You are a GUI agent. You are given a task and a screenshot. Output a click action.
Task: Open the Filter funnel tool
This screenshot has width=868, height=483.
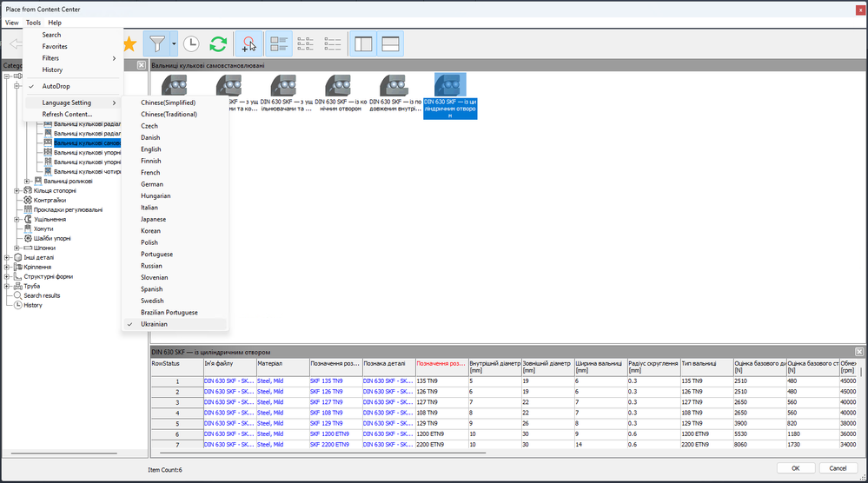coord(157,43)
